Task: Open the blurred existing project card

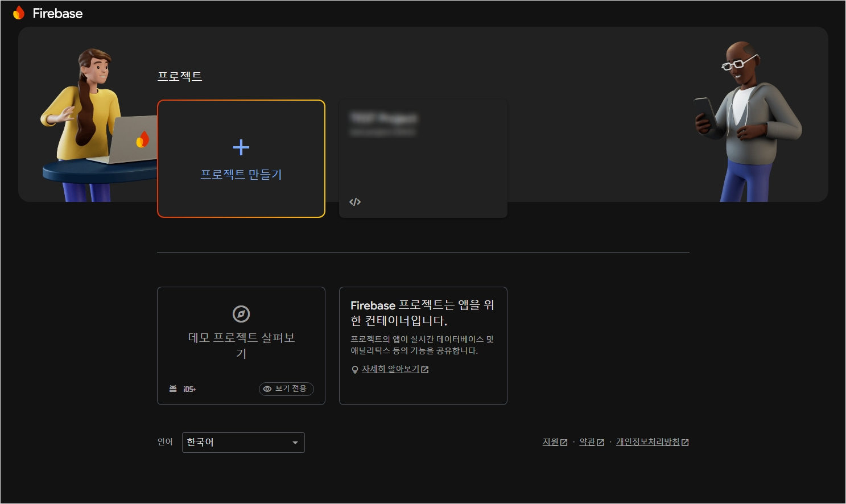Action: [x=423, y=159]
